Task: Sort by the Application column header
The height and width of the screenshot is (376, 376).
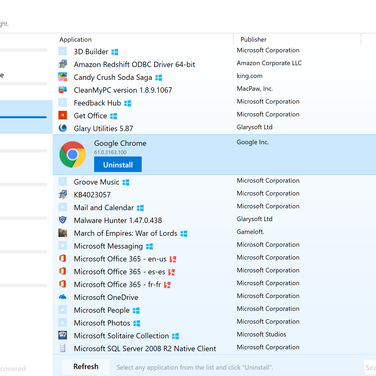Action: [75, 39]
